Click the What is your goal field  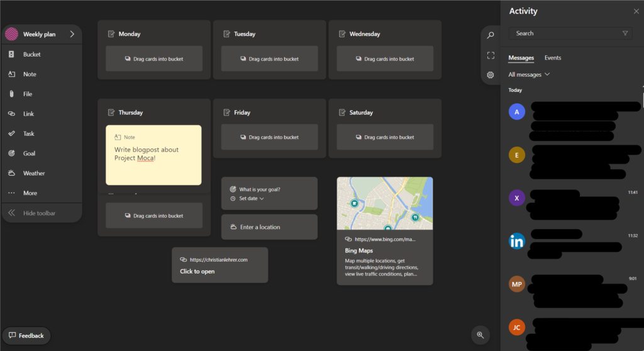[x=260, y=189]
